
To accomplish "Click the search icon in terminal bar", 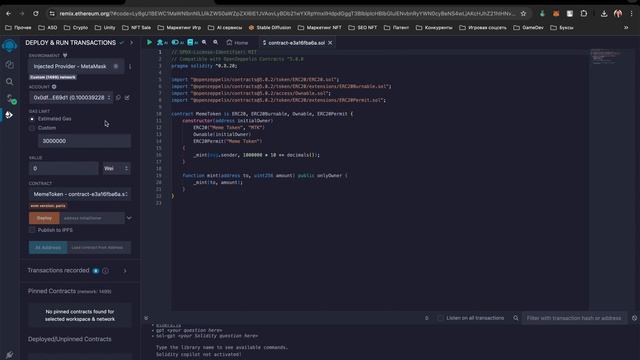I will pyautogui.click(x=516, y=318).
